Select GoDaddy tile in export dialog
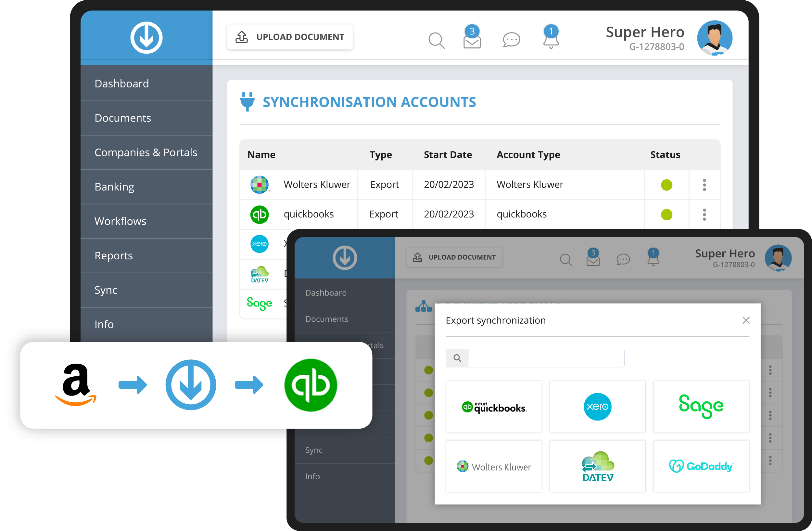The width and height of the screenshot is (812, 531). [x=701, y=466]
